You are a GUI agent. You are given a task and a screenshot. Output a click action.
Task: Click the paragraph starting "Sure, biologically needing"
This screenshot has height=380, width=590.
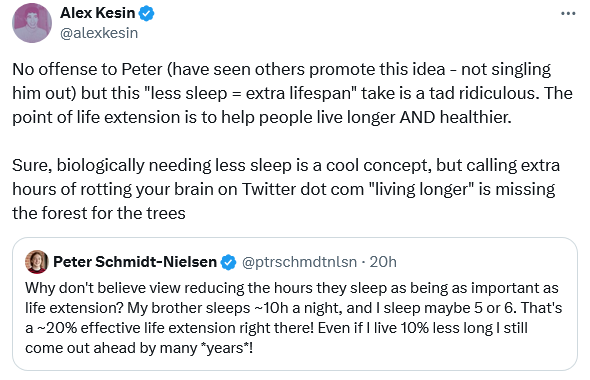286,189
